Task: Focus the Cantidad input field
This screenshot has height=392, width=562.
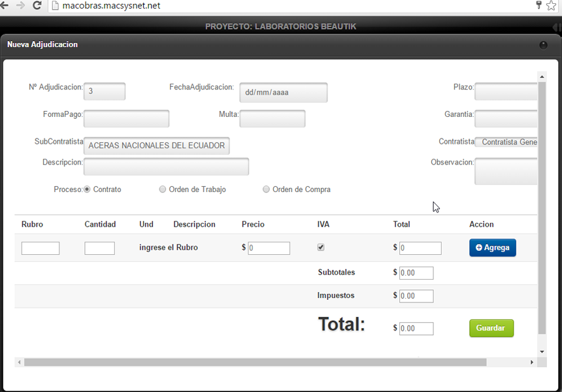Action: click(x=99, y=248)
